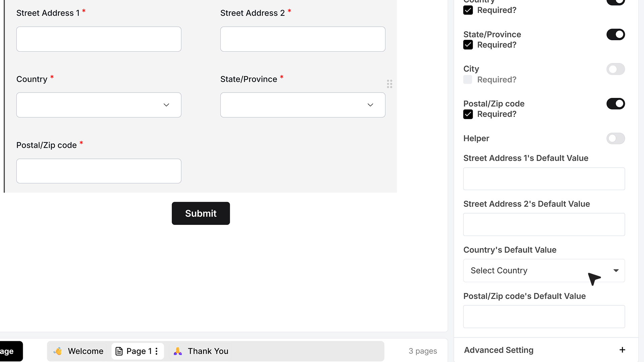Screen dimensions: 644x362
Task: Open Page 1 three-dot options menu
Action: coord(156,351)
